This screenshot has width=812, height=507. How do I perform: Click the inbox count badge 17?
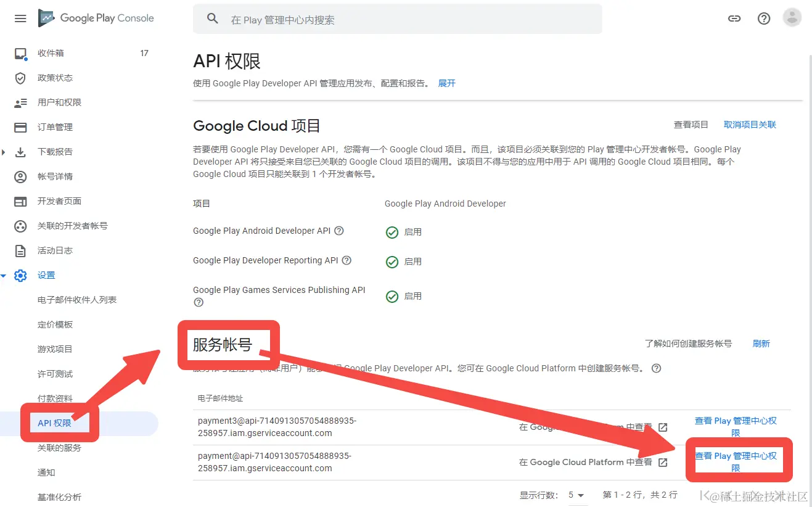click(x=144, y=53)
